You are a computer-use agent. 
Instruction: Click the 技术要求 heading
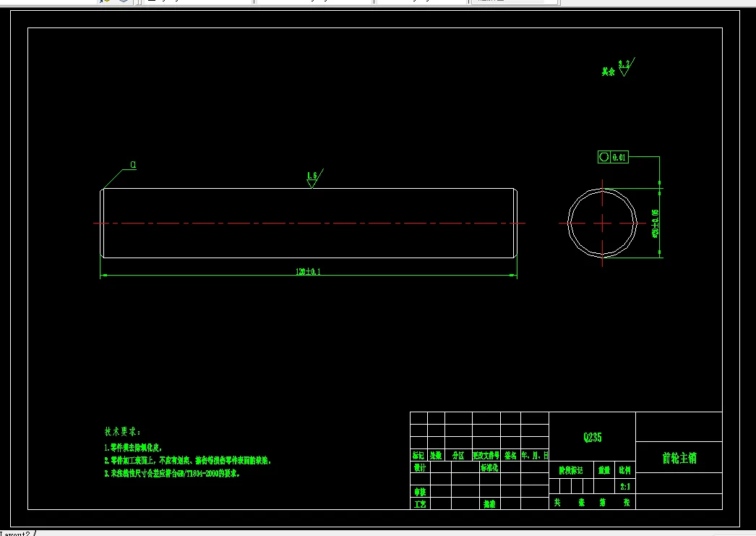tap(122, 432)
